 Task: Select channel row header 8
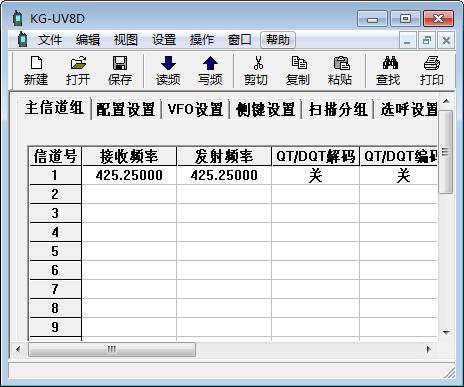click(55, 308)
